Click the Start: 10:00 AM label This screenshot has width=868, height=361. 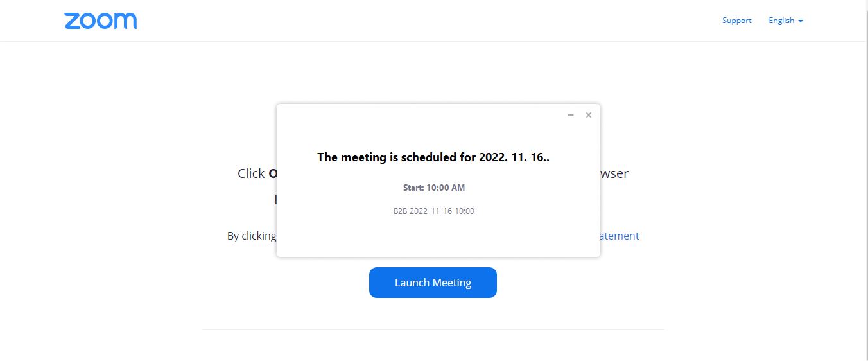pyautogui.click(x=434, y=188)
